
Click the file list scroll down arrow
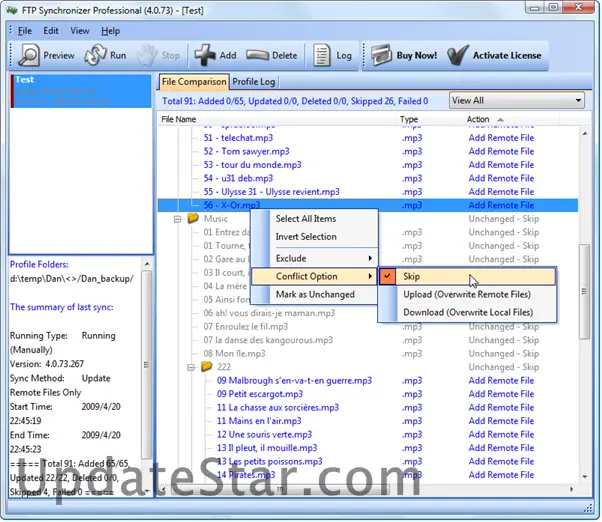(584, 477)
